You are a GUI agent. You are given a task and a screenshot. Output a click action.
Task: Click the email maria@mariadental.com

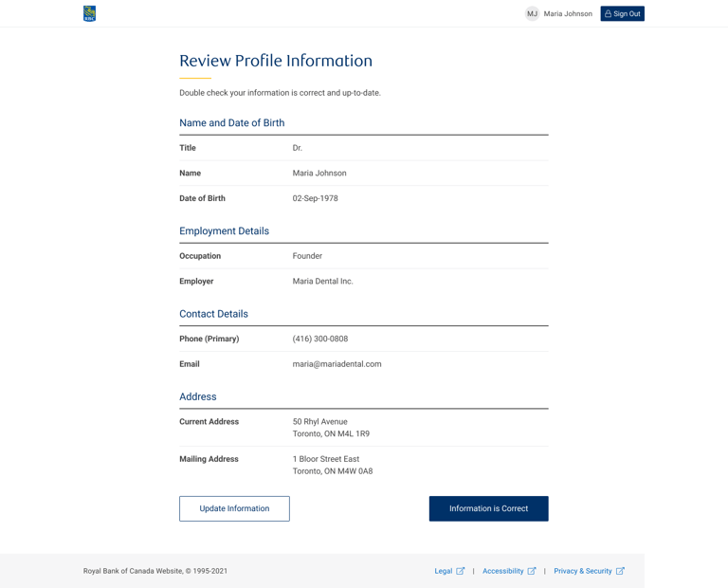click(337, 364)
